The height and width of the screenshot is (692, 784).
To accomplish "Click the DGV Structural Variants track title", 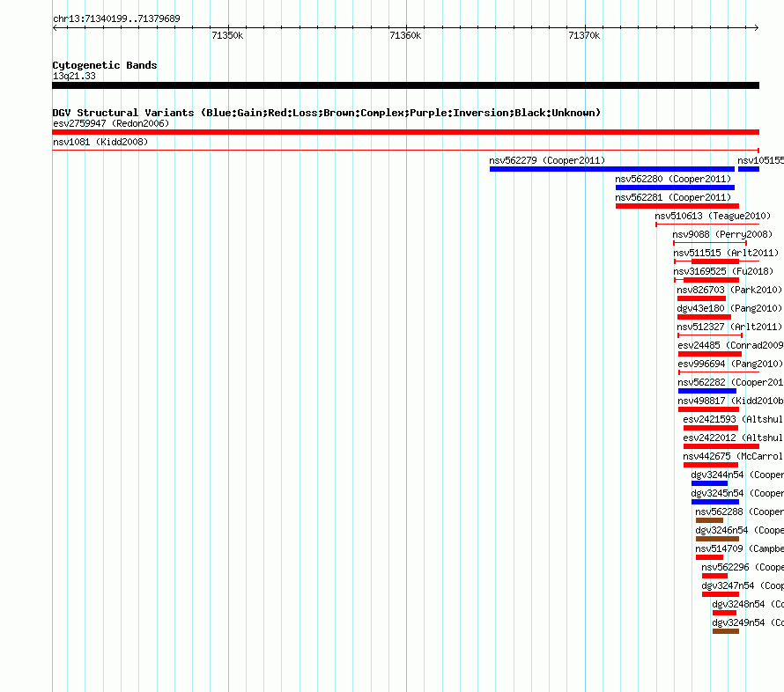I will coord(326,113).
